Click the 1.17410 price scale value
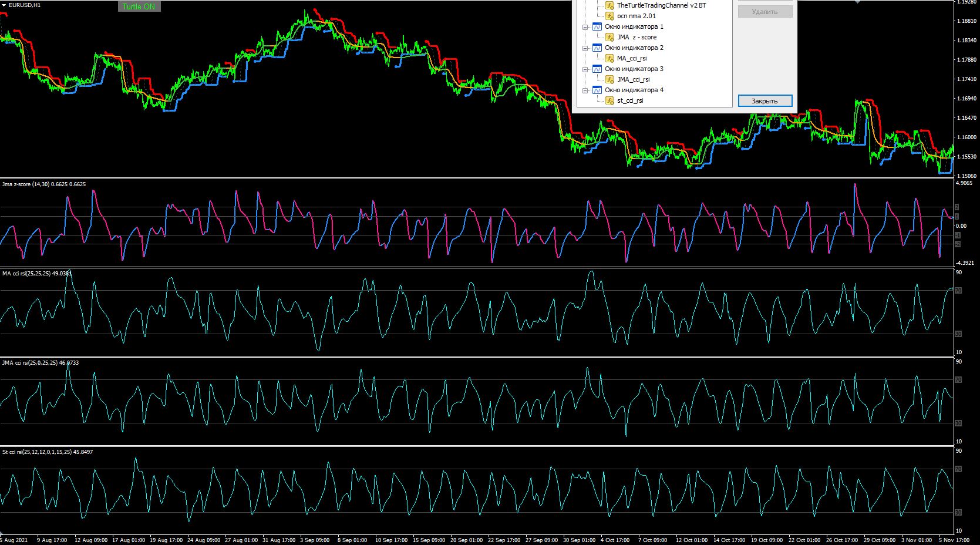The image size is (980, 545). [967, 79]
